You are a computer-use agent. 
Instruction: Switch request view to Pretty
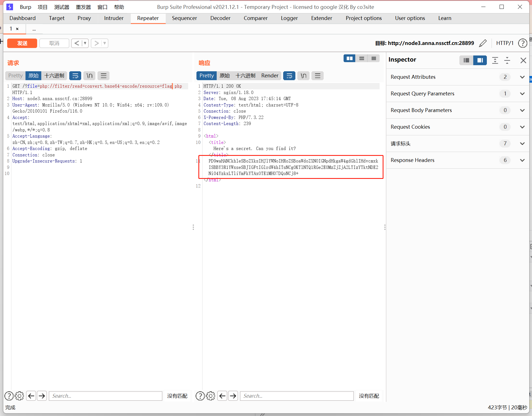point(16,76)
